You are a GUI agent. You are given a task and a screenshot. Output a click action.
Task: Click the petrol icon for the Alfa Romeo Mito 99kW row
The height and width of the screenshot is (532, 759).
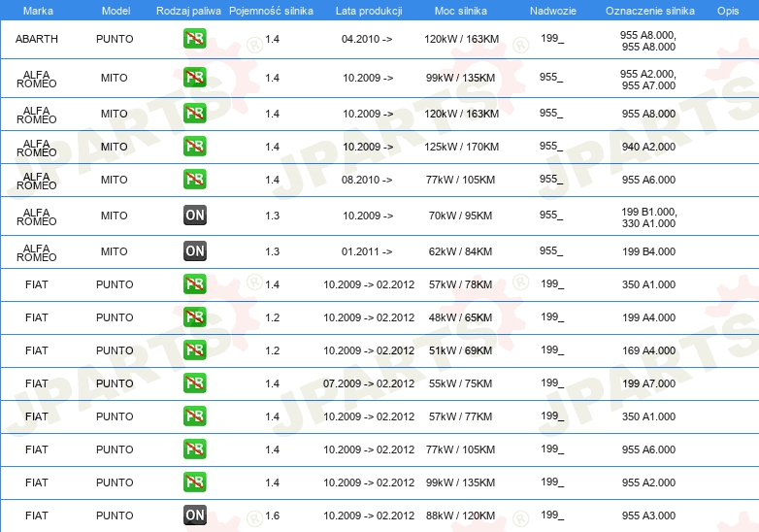point(195,78)
